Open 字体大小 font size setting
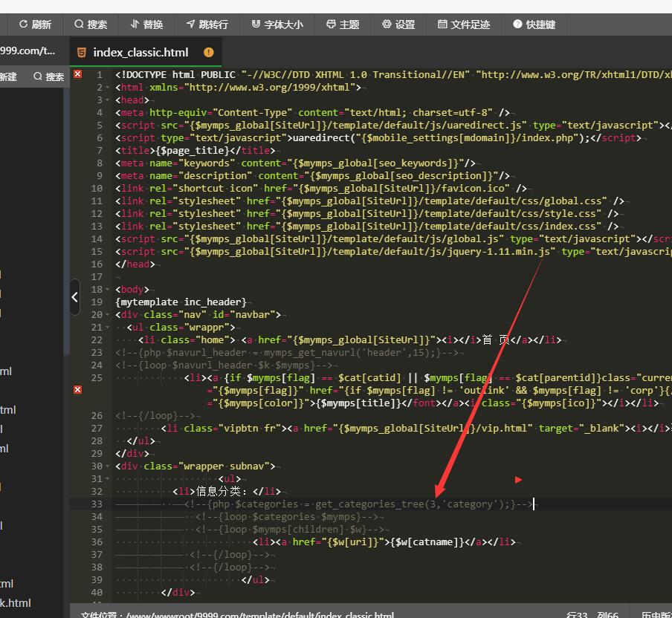The width and height of the screenshot is (672, 618). tap(277, 25)
